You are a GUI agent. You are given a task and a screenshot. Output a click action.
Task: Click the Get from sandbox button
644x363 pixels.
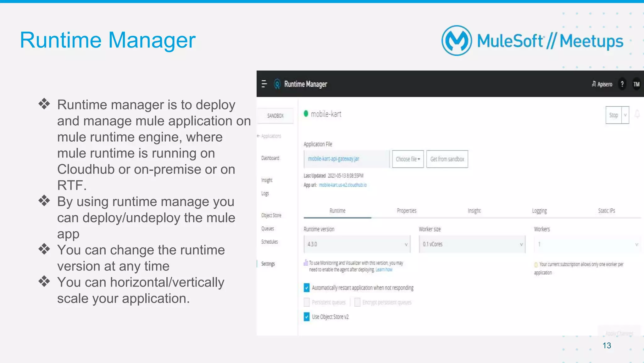click(x=447, y=159)
